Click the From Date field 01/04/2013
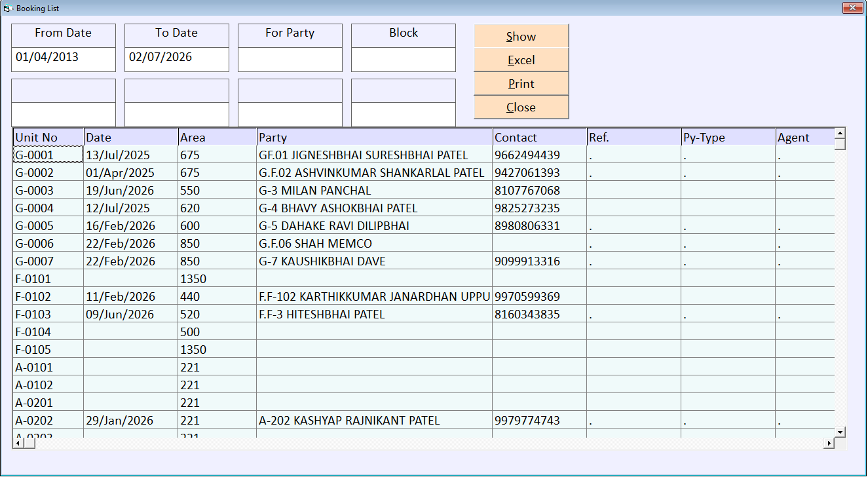Image resolution: width=868 pixels, height=477 pixels. (64, 59)
